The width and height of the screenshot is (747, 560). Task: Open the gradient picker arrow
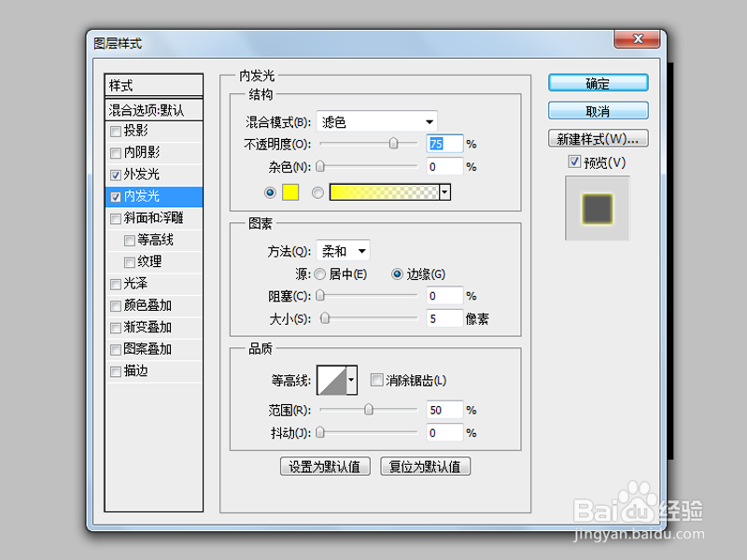pos(445,192)
